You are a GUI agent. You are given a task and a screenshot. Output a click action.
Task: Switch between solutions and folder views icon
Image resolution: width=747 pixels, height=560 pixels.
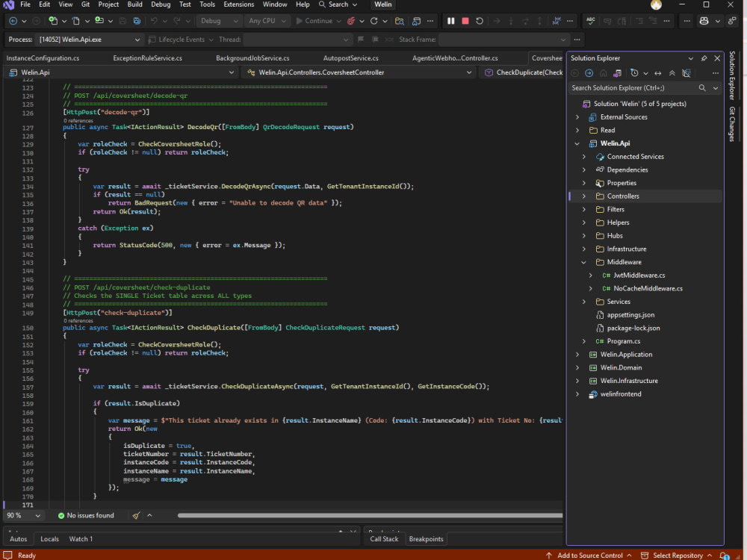pos(617,73)
